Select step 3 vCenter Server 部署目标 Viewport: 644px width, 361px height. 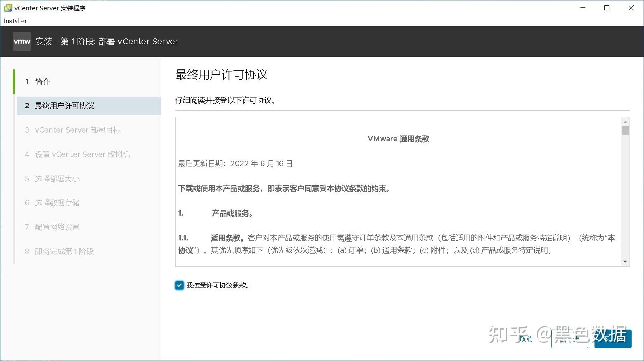point(78,130)
